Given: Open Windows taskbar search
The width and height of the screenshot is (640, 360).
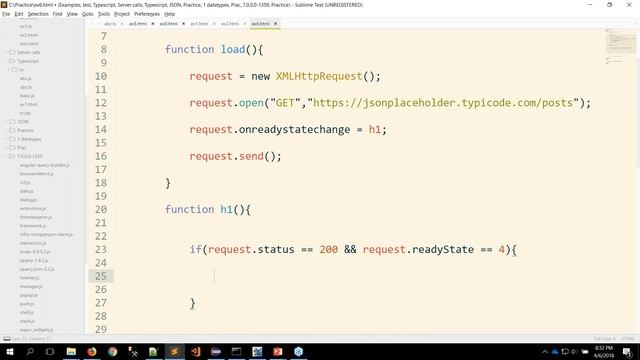Looking at the screenshot, I should pyautogui.click(x=30, y=351).
